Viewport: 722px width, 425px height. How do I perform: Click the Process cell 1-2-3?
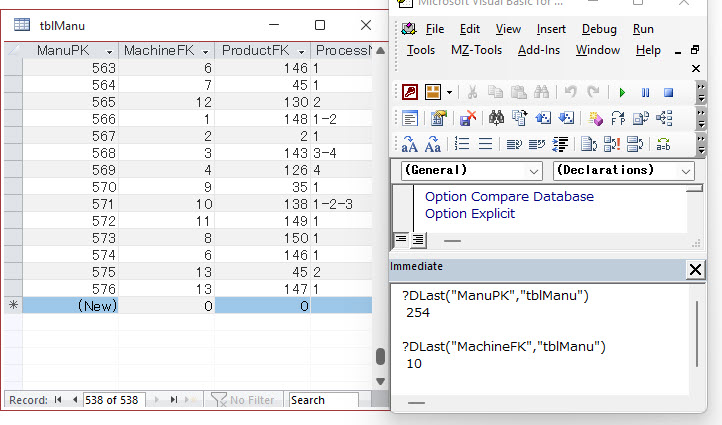click(x=341, y=204)
